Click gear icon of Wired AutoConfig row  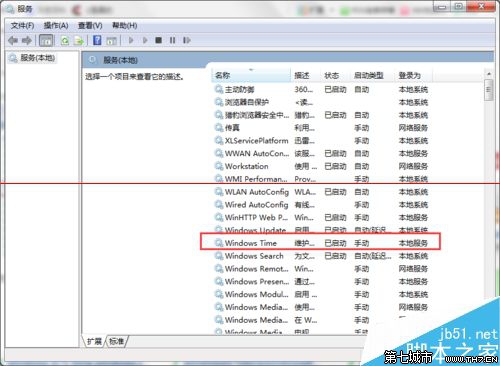219,205
